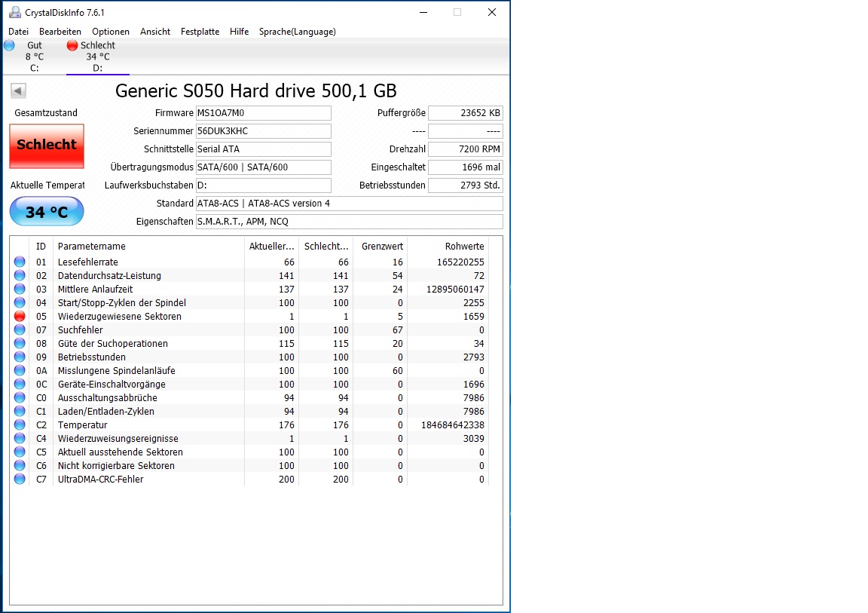Click the Eigenschaften field S.M.A.R.T., APM, NCQ
This screenshot has height=613, width=868.
(350, 222)
